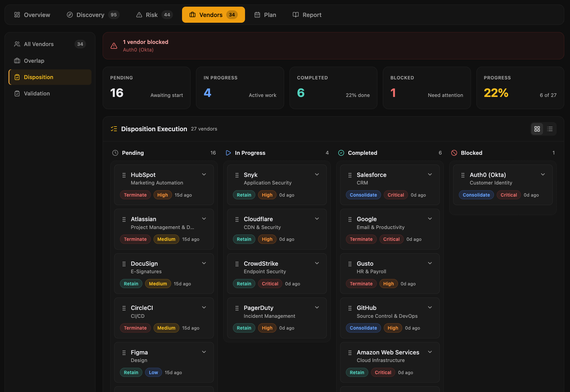Switch to list view layout

point(550,129)
